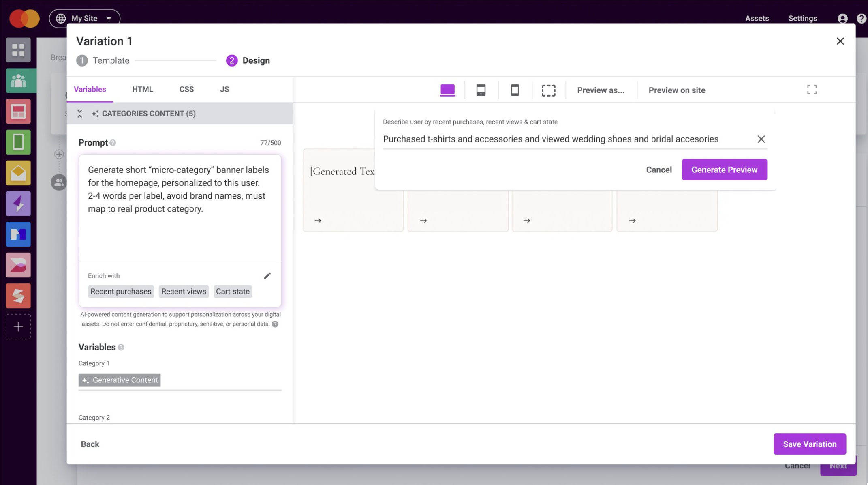Click the Recent views chip
868x485 pixels.
(184, 291)
